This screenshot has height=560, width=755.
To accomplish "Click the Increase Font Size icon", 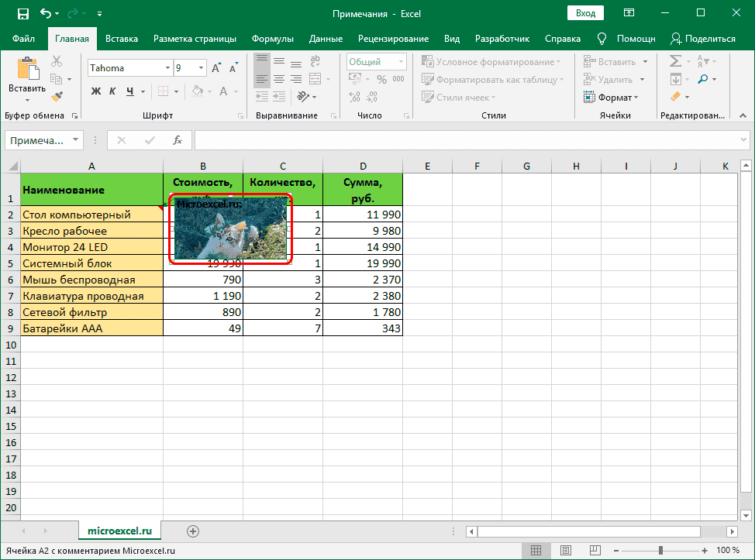I will coord(216,68).
